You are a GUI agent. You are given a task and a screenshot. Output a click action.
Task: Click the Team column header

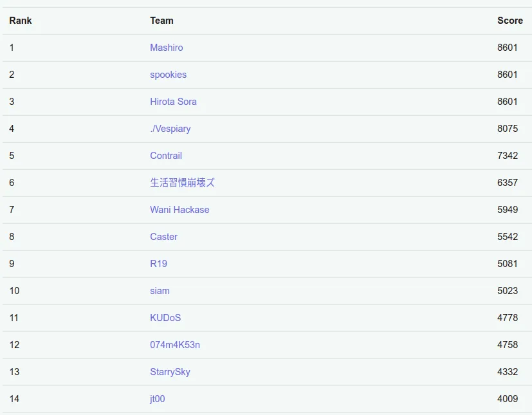point(161,21)
